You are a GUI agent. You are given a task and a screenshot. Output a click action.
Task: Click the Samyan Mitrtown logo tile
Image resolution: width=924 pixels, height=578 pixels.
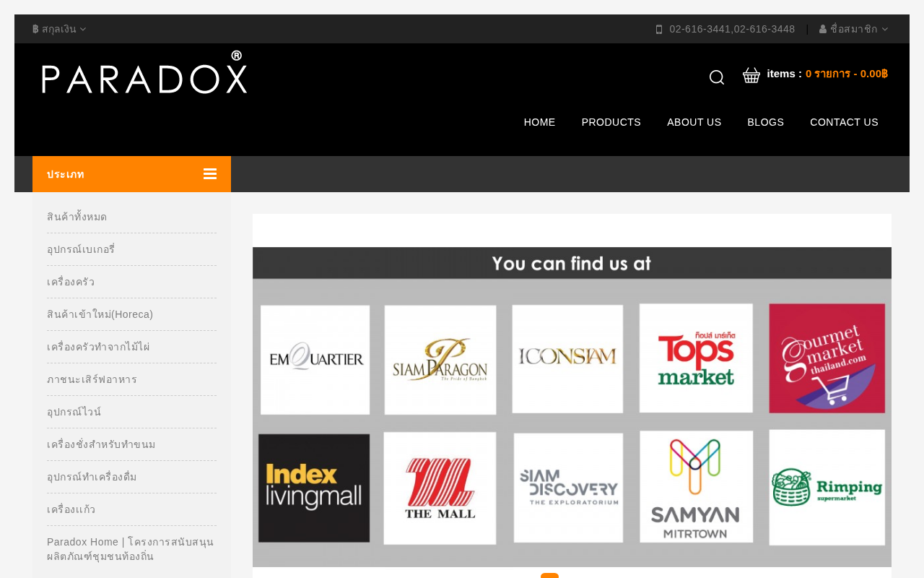(x=696, y=487)
